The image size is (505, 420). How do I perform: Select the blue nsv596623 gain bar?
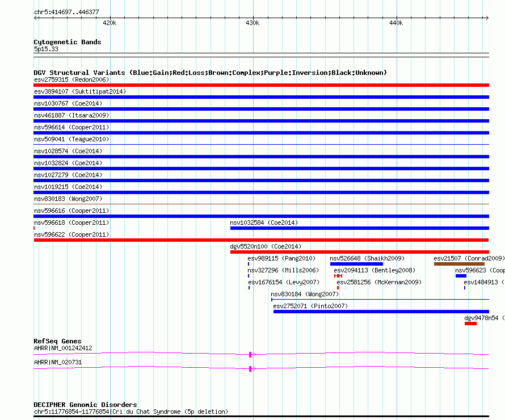pos(461,276)
